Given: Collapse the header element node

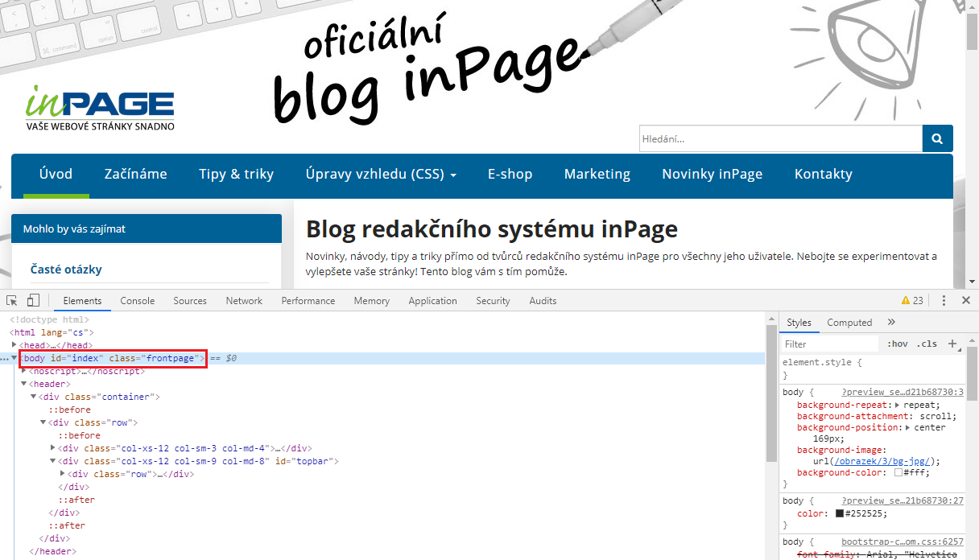Looking at the screenshot, I should pyautogui.click(x=25, y=384).
